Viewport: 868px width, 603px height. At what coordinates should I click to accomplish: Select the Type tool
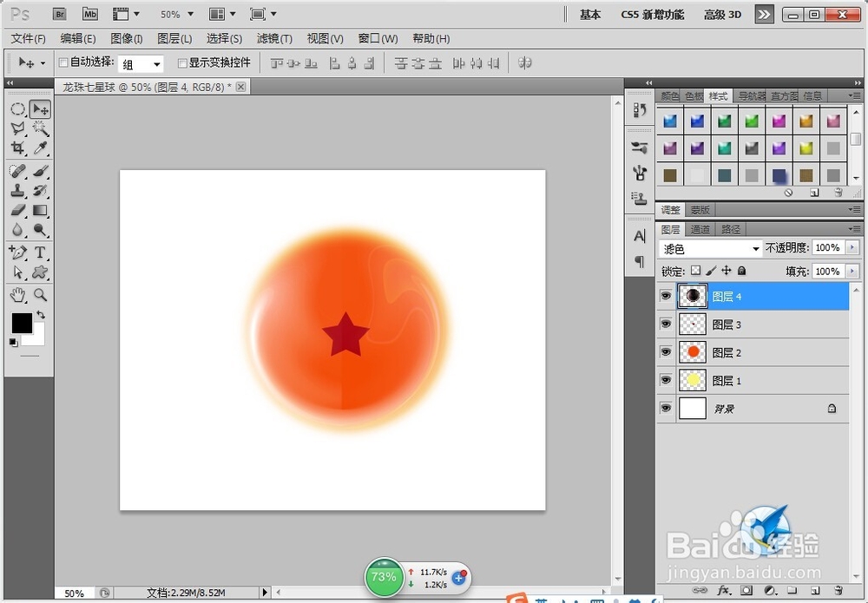click(40, 252)
